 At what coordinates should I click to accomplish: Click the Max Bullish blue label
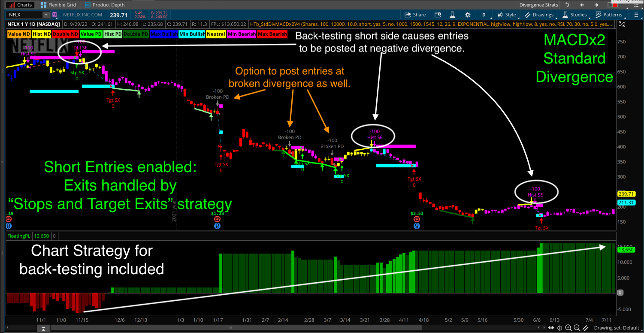(164, 34)
